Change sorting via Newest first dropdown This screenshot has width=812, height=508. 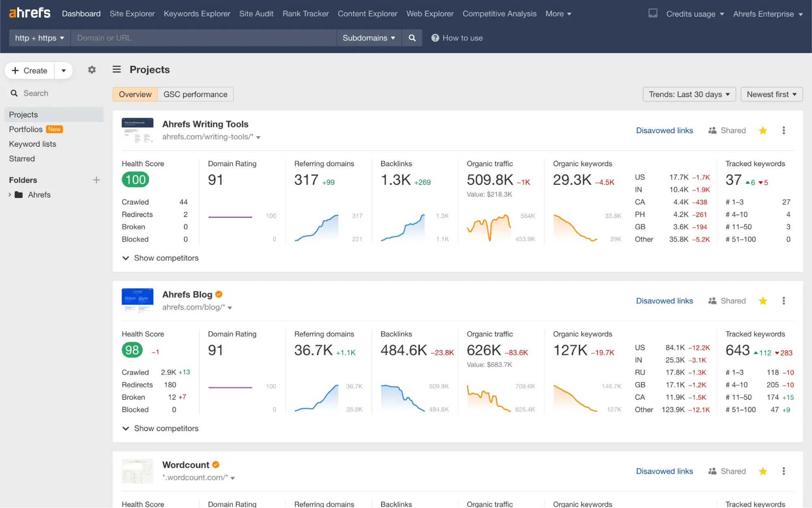pyautogui.click(x=771, y=94)
